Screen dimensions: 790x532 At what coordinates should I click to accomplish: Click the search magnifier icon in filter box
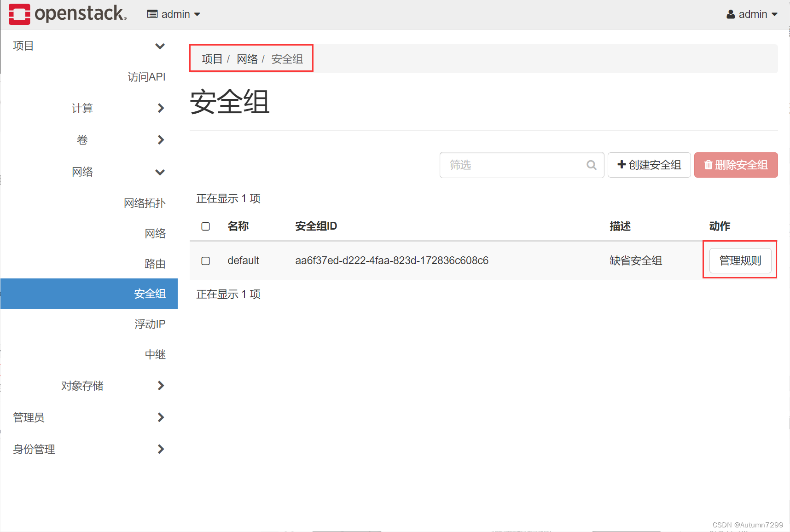click(592, 165)
